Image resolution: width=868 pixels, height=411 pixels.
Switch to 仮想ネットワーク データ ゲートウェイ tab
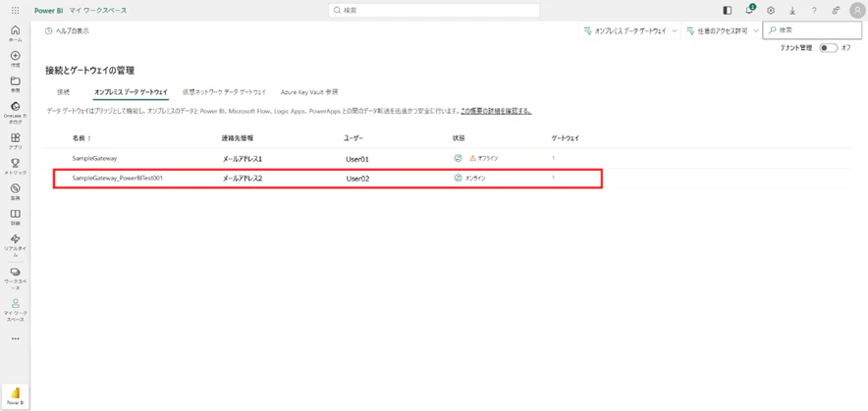(x=224, y=92)
